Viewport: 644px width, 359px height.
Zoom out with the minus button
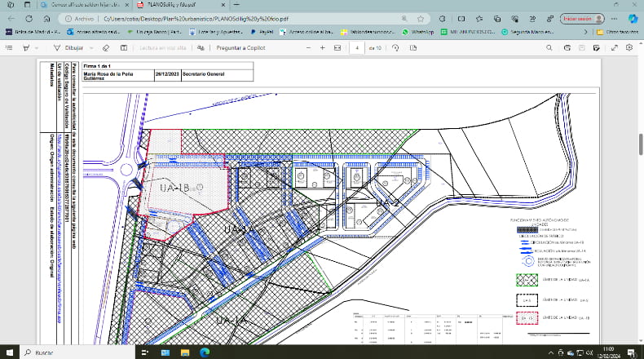coord(308,48)
